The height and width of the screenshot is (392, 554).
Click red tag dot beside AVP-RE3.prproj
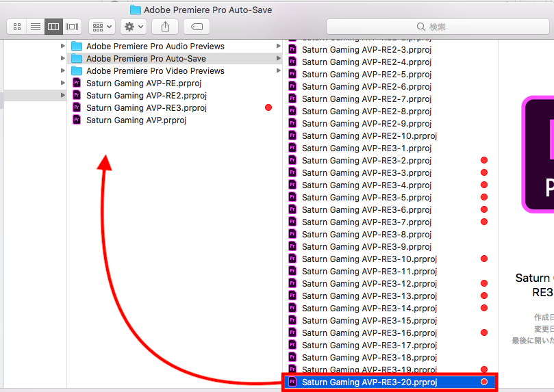tap(268, 107)
